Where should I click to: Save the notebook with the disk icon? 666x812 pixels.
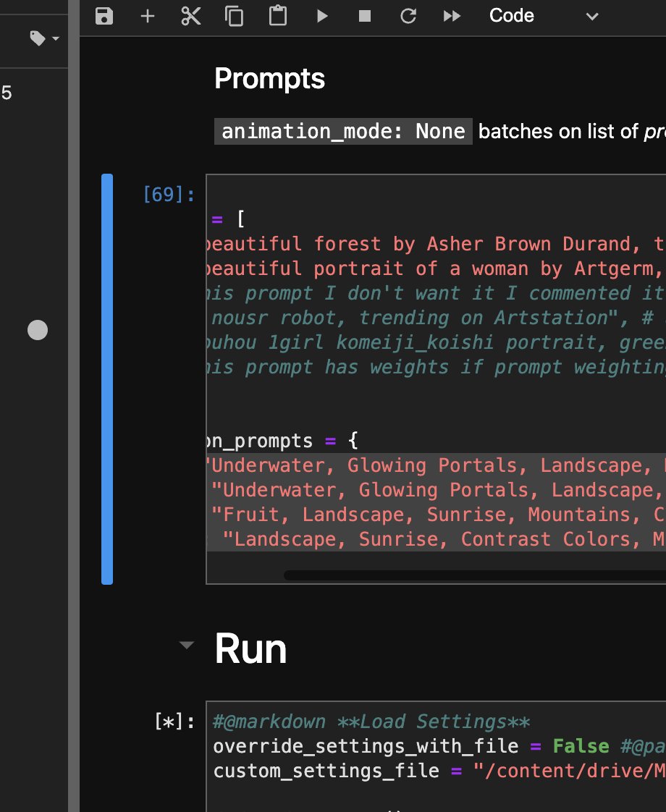point(104,16)
